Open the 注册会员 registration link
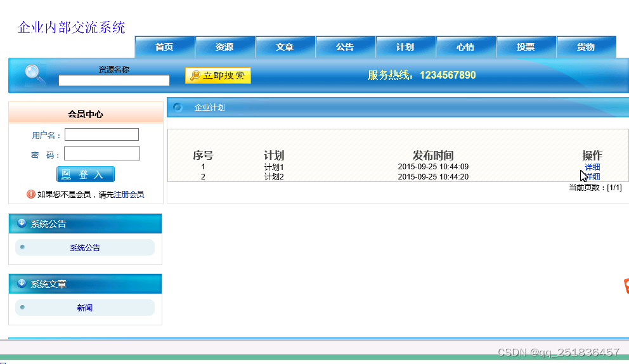 coord(129,195)
